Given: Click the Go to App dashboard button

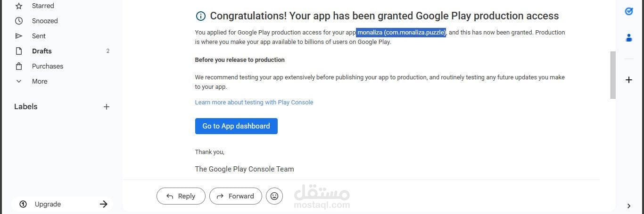Looking at the screenshot, I should (236, 126).
